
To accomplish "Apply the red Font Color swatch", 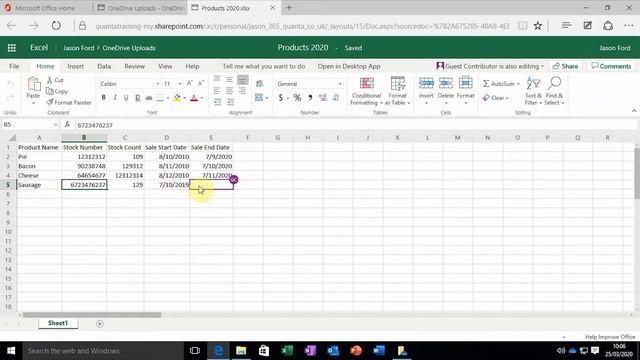I will tap(194, 98).
